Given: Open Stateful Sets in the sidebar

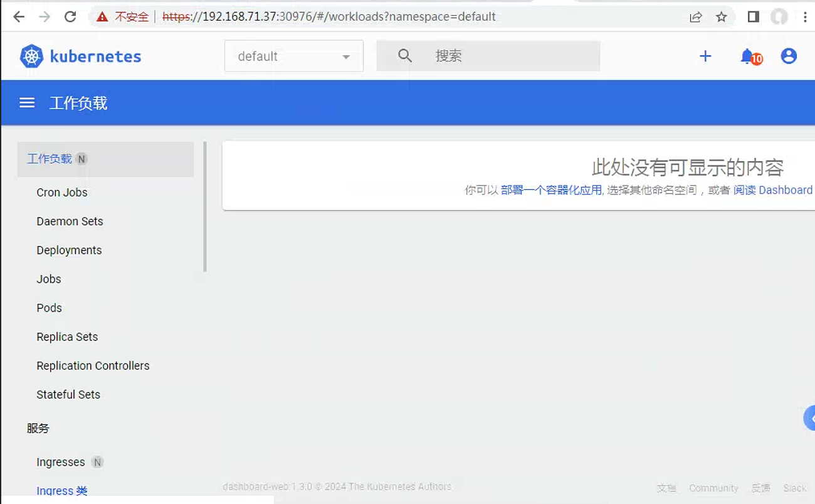Looking at the screenshot, I should (68, 394).
